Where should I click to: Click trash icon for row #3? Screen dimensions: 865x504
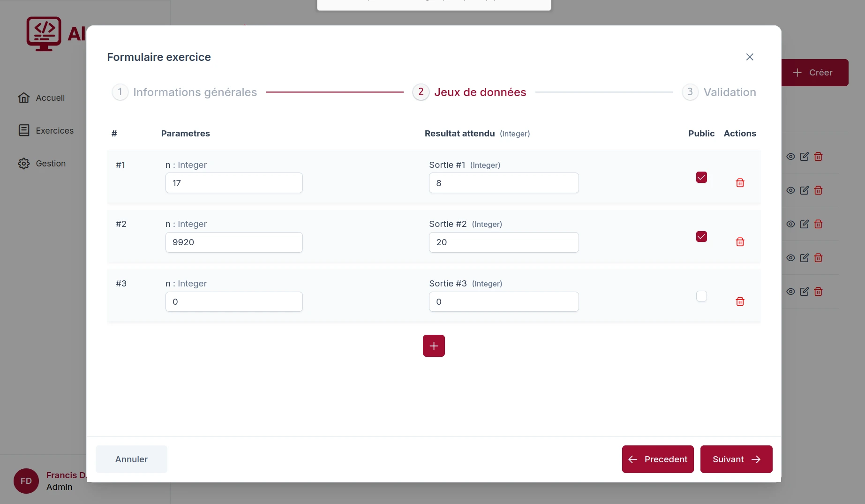[740, 301]
